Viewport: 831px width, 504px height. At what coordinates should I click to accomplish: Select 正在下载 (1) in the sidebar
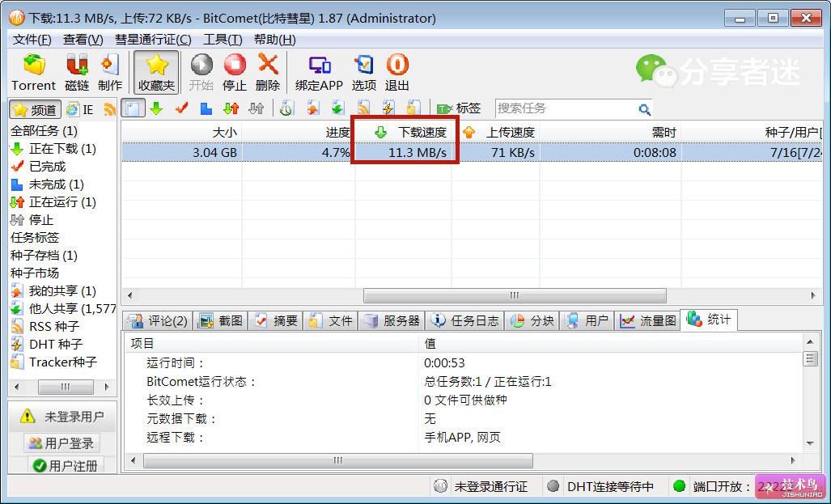click(53, 149)
